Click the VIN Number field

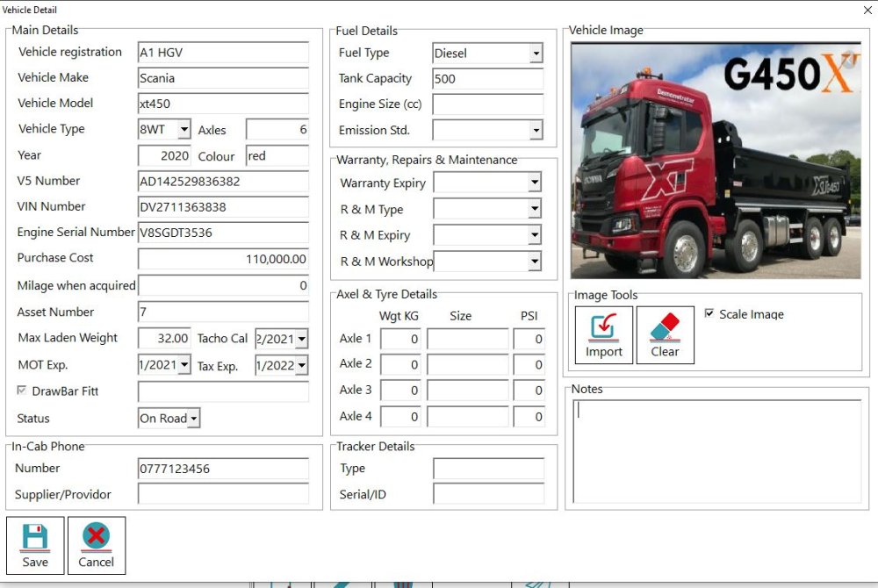pos(223,207)
